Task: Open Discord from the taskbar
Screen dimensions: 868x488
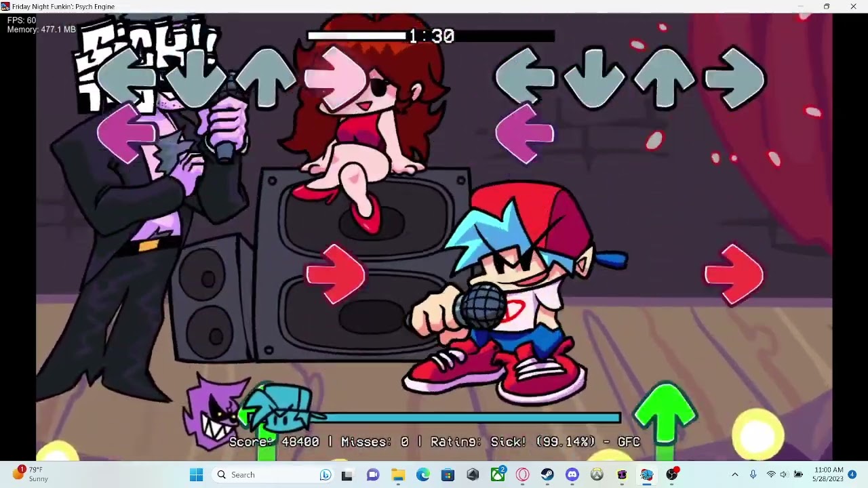Action: tap(572, 474)
